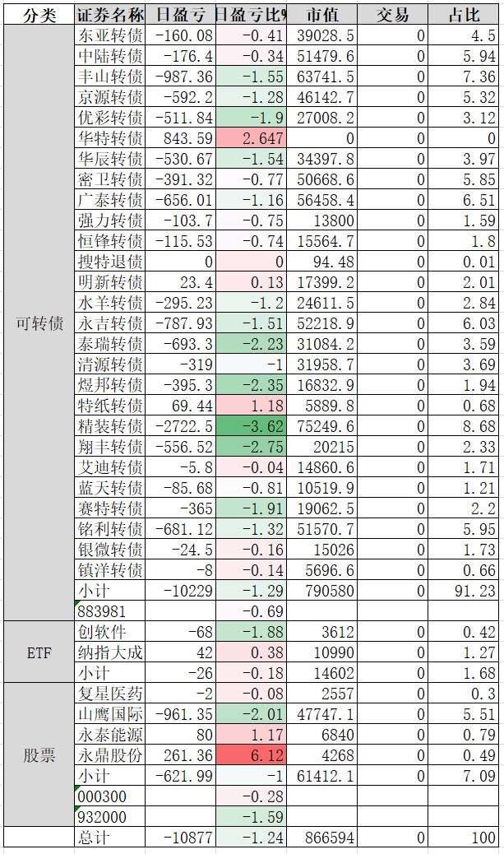
Task: Click the 华特转债 name cell
Action: (x=109, y=138)
